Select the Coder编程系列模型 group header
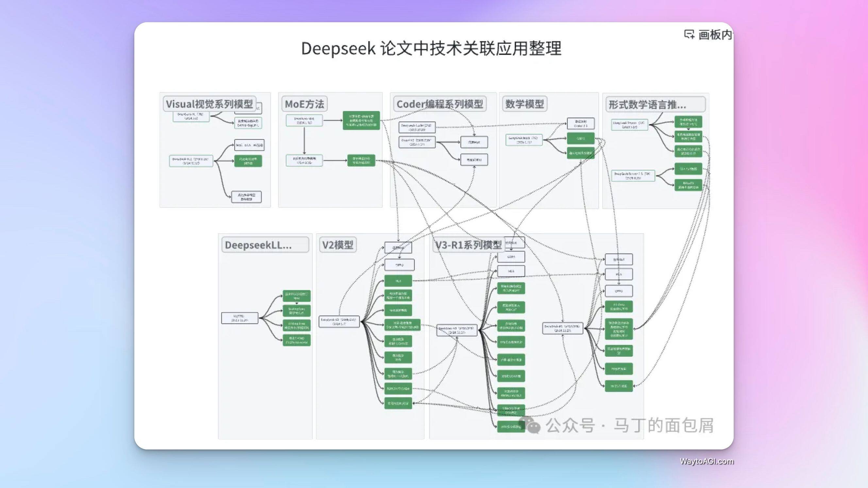 coord(440,104)
